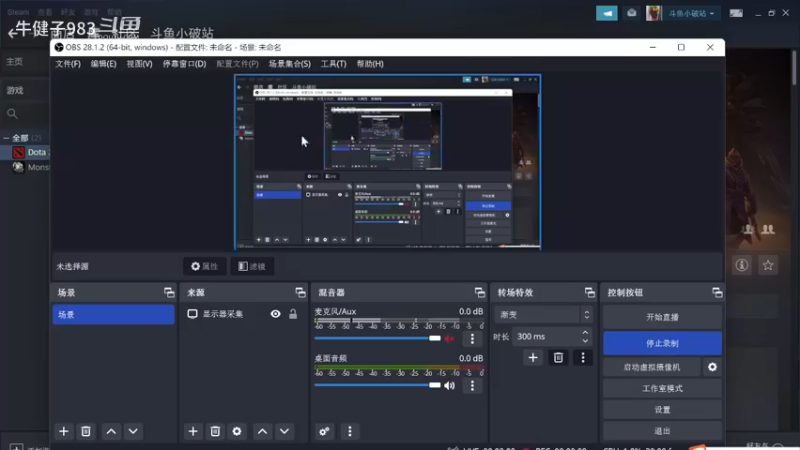Toggle visibility of 显示器采集 source

click(x=276, y=314)
